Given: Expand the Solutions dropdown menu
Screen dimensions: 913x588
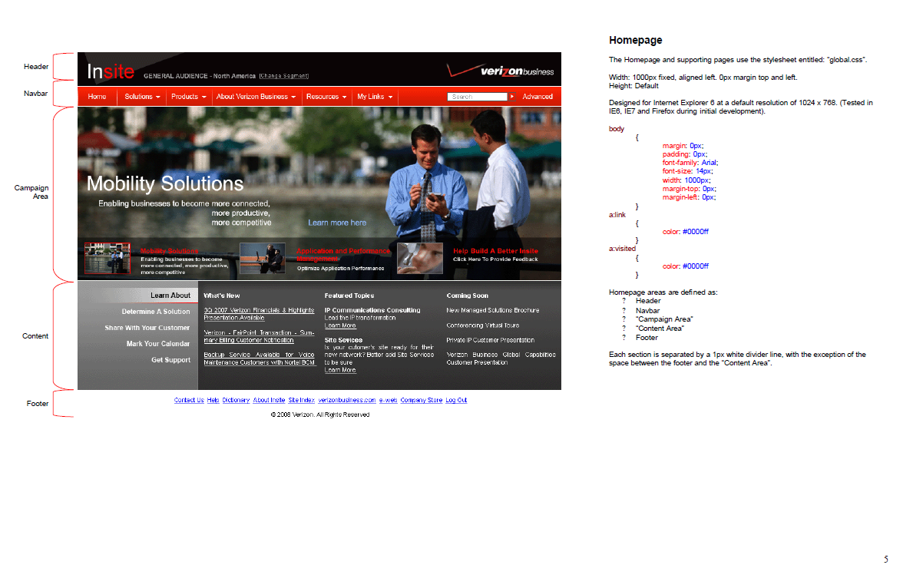Looking at the screenshot, I should click(x=142, y=97).
